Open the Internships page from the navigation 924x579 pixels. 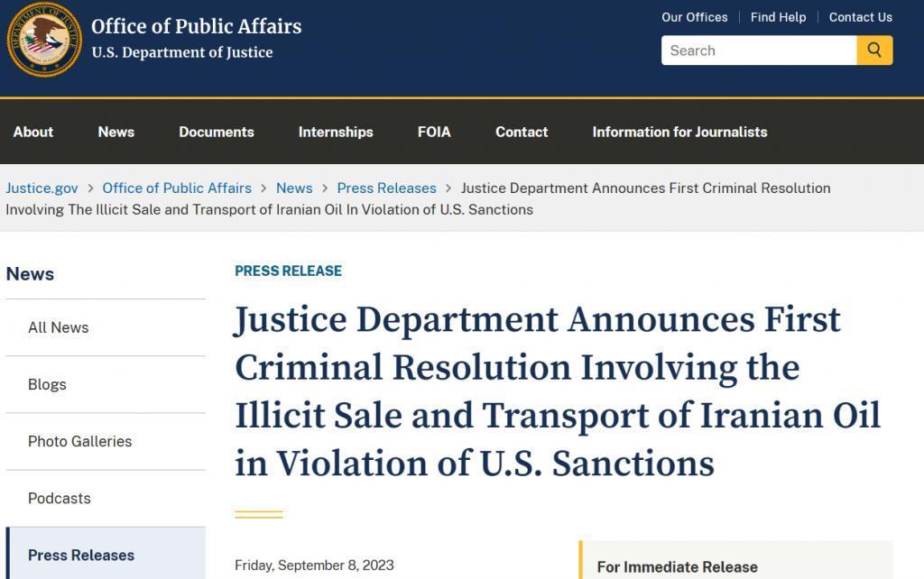335,132
